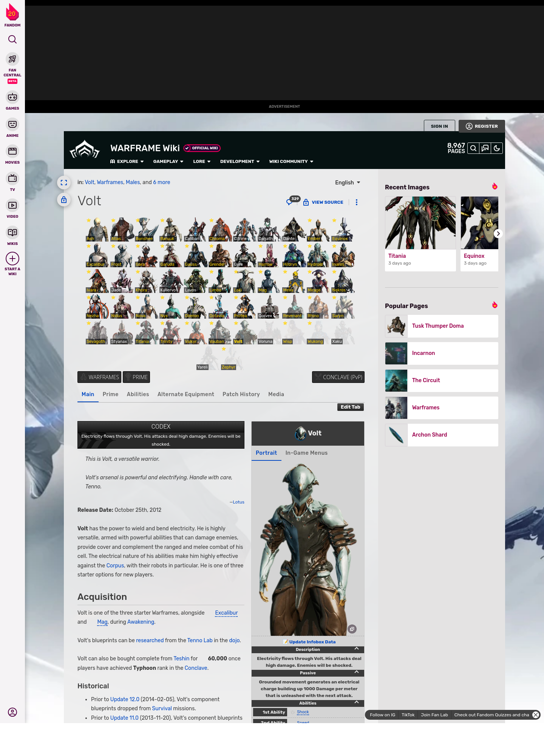Collapse the Abilities infobox section

coord(357,702)
